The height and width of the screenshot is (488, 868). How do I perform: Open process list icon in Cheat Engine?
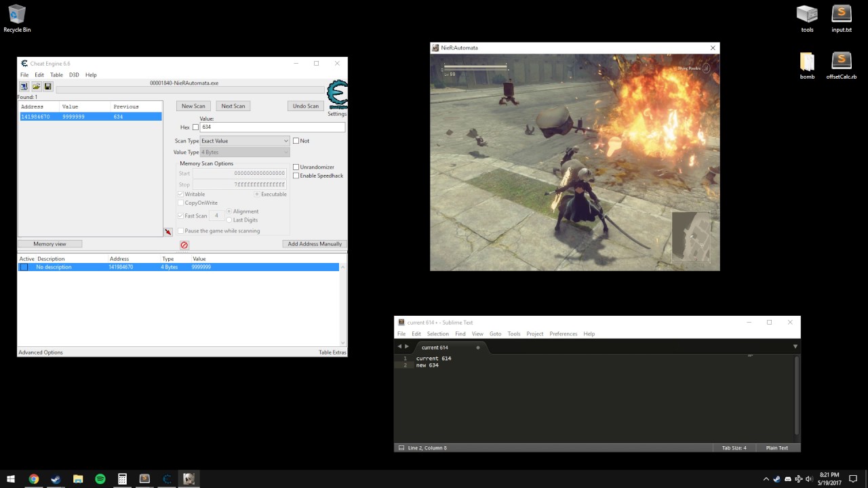(x=24, y=87)
